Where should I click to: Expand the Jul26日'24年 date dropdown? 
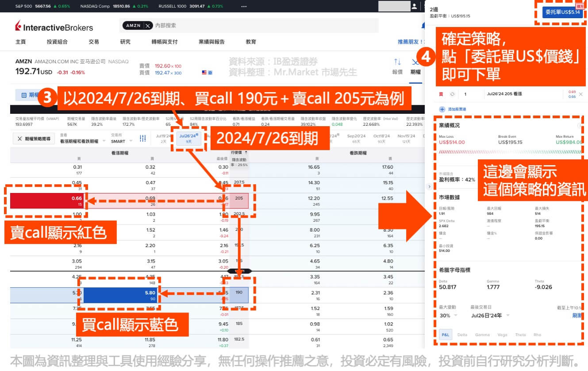coord(490,315)
